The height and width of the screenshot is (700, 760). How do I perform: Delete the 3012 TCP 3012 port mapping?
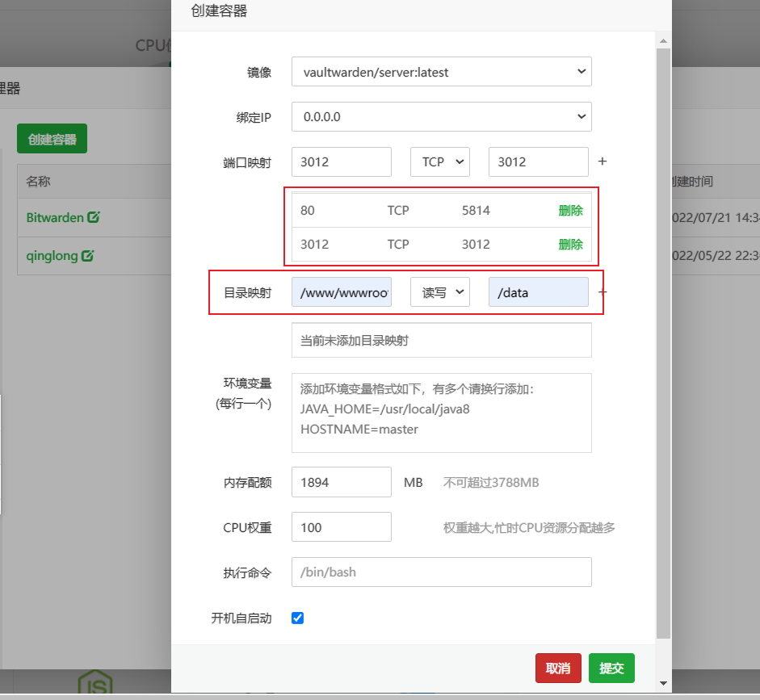pos(570,244)
